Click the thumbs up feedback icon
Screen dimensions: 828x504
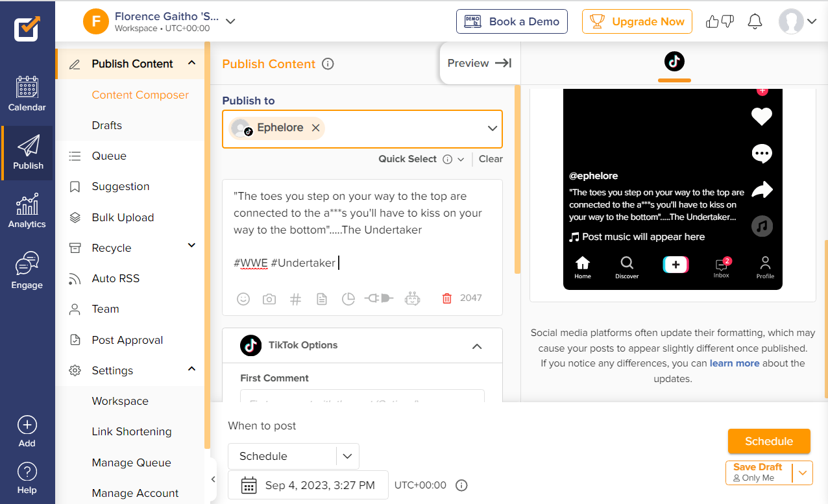coord(712,21)
